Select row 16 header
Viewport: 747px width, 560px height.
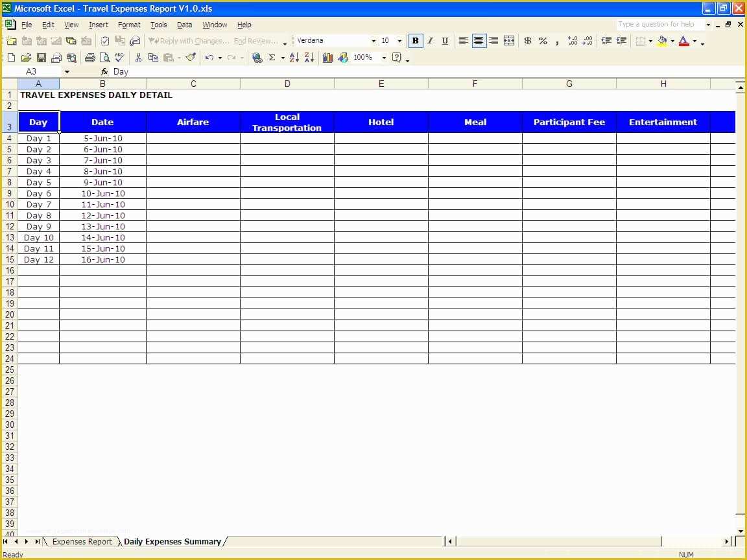click(10, 270)
